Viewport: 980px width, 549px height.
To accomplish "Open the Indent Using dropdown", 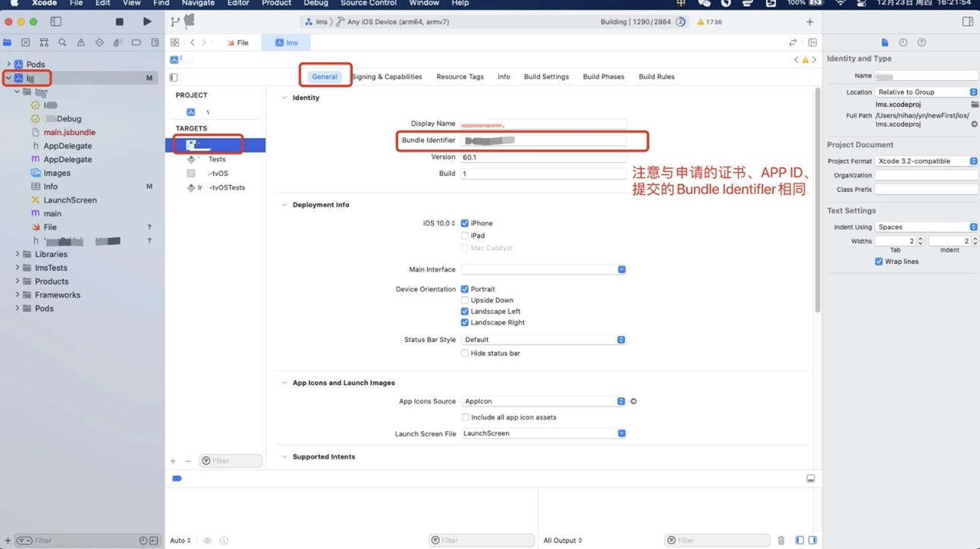I will click(926, 227).
